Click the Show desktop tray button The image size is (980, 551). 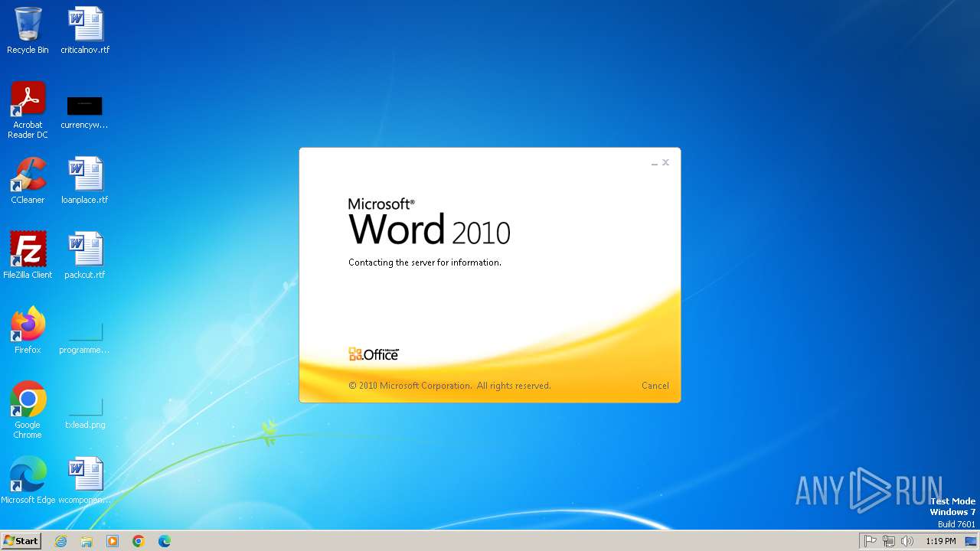tap(971, 541)
